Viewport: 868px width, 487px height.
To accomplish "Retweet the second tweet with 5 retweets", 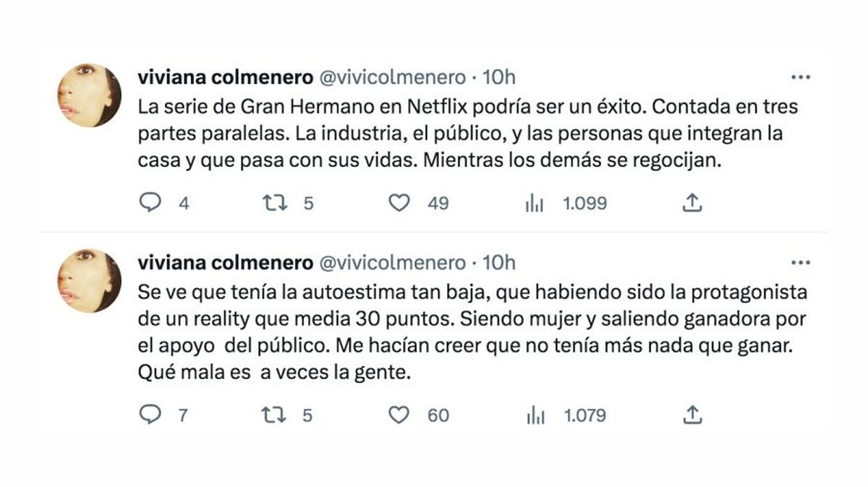I will click(275, 415).
